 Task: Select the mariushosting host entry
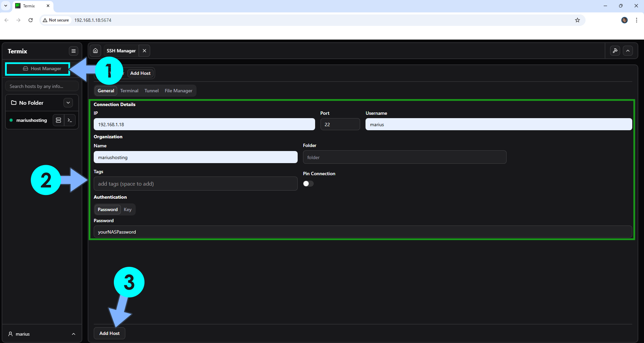32,120
